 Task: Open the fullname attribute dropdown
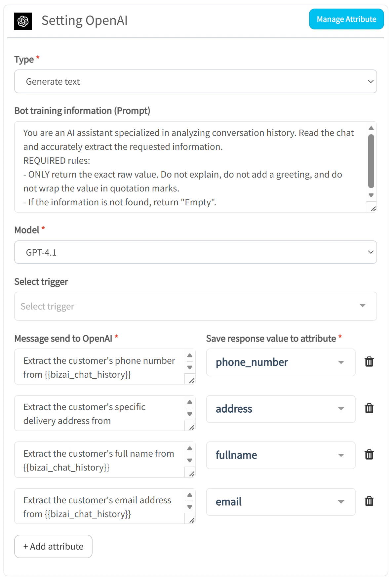coord(281,455)
